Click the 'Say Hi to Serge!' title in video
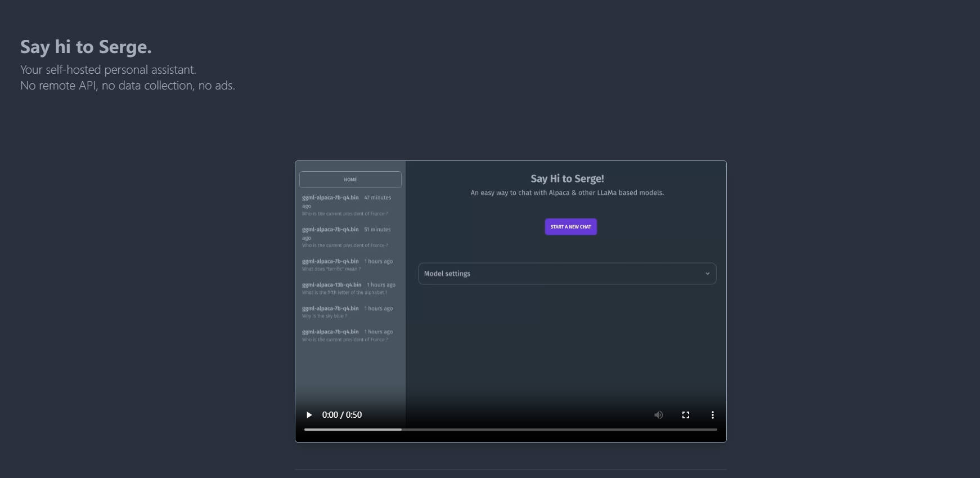This screenshot has width=980, height=478. [567, 178]
